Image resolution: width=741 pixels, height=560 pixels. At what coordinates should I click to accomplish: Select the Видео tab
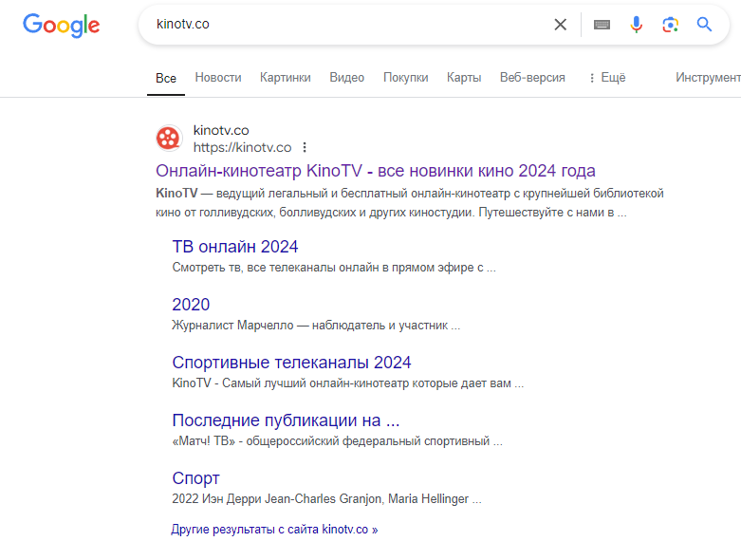pyautogui.click(x=346, y=78)
